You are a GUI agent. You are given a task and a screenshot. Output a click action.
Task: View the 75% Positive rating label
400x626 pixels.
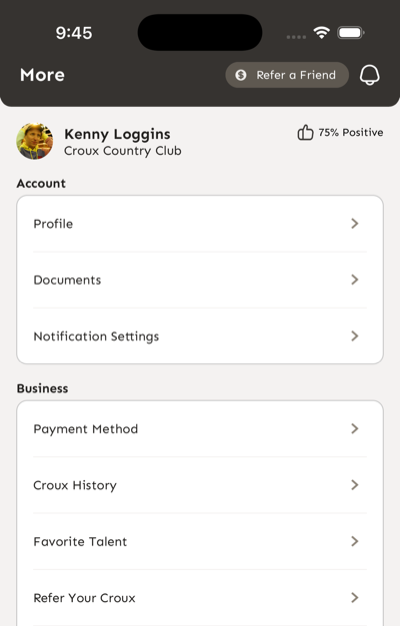coord(350,132)
